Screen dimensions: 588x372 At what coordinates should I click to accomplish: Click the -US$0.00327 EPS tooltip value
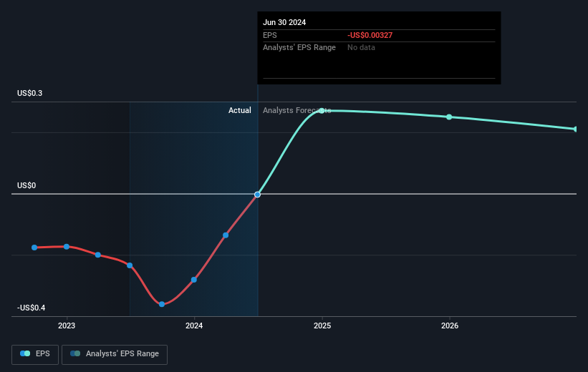[370, 35]
